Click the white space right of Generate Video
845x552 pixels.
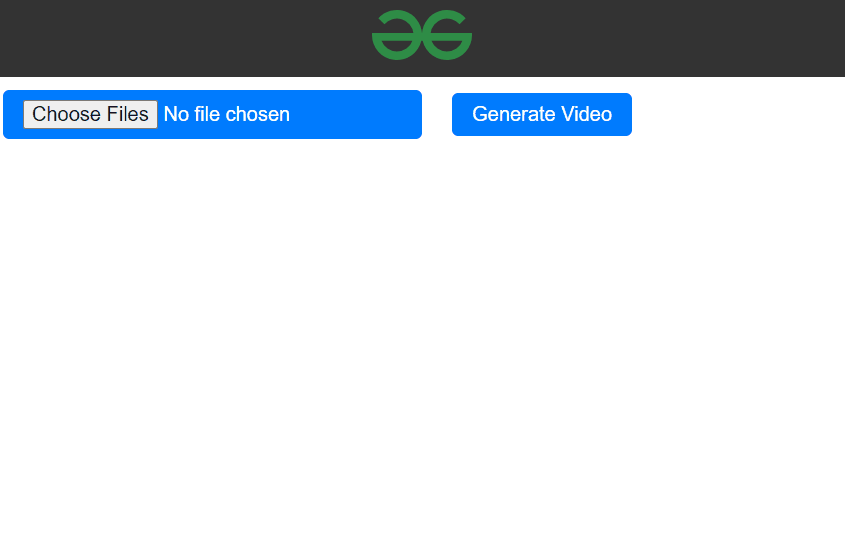tap(738, 114)
